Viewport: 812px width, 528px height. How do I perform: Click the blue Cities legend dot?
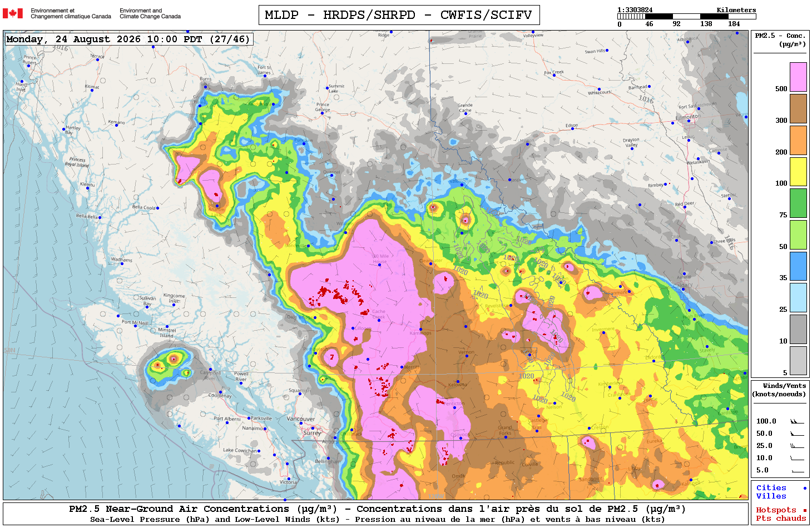pyautogui.click(x=805, y=488)
